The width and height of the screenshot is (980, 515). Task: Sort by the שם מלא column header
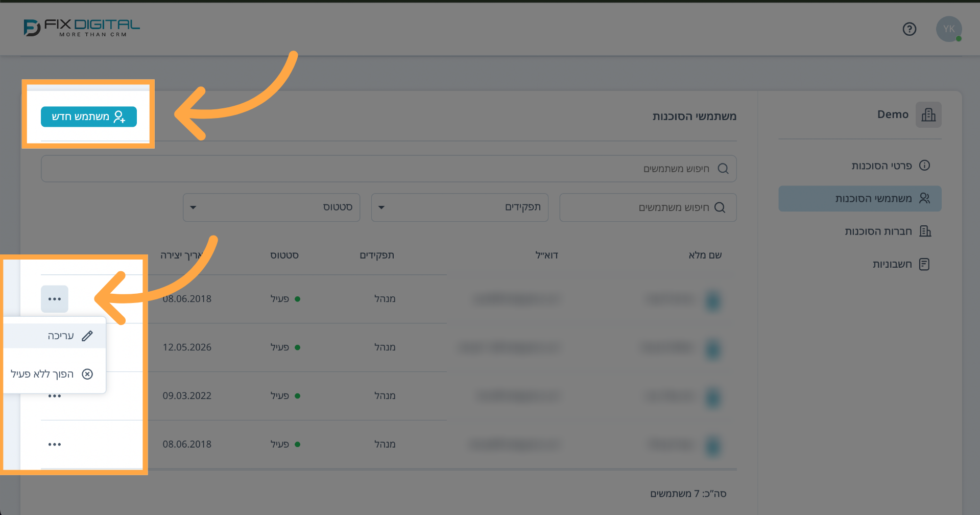pos(705,255)
